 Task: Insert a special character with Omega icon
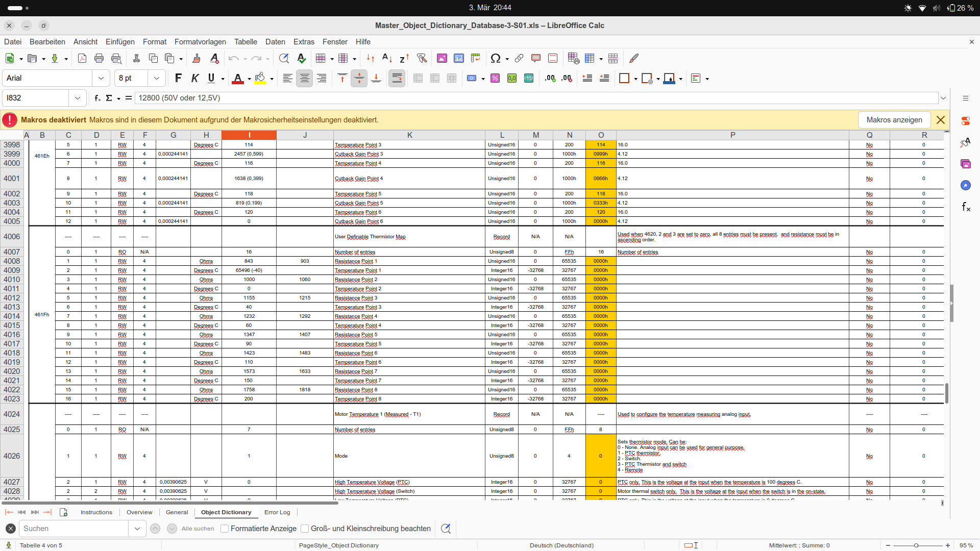tap(495, 59)
